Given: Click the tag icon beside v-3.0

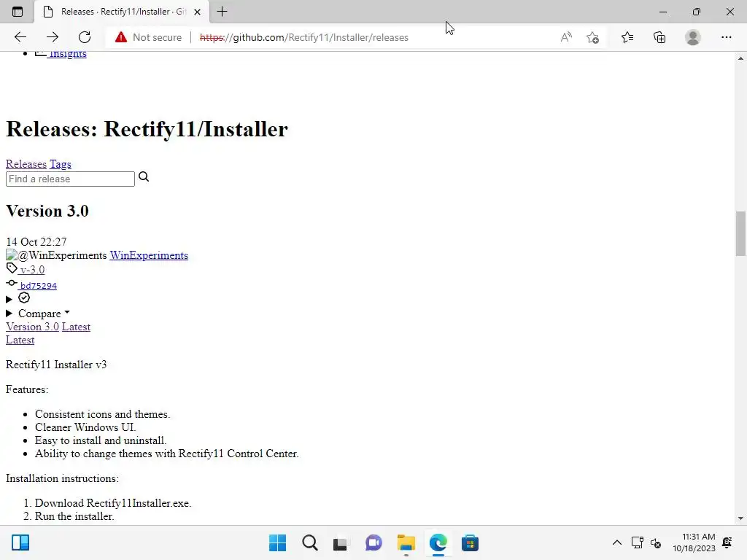Looking at the screenshot, I should [x=12, y=268].
